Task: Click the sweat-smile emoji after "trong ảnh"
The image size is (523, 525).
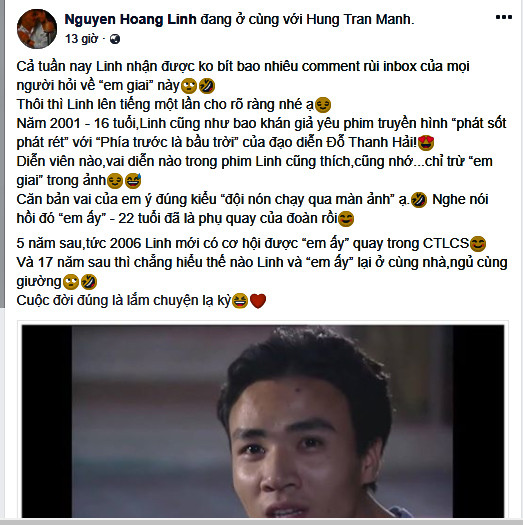Action: (133, 181)
